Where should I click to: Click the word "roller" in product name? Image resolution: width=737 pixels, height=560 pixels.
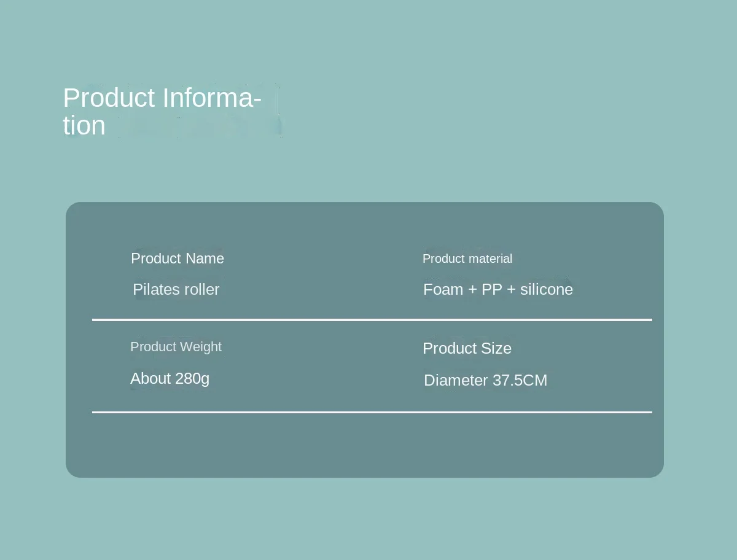[x=200, y=289]
